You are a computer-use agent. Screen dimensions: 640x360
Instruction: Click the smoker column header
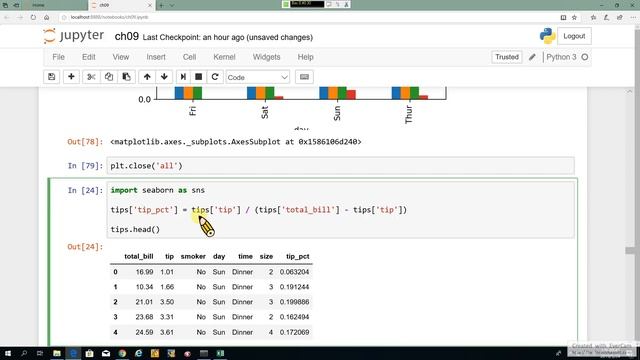pos(193,256)
